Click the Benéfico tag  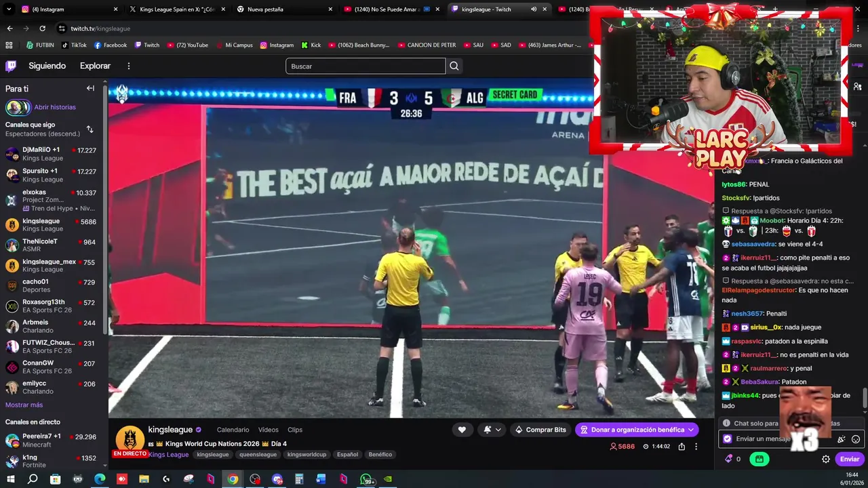point(380,455)
